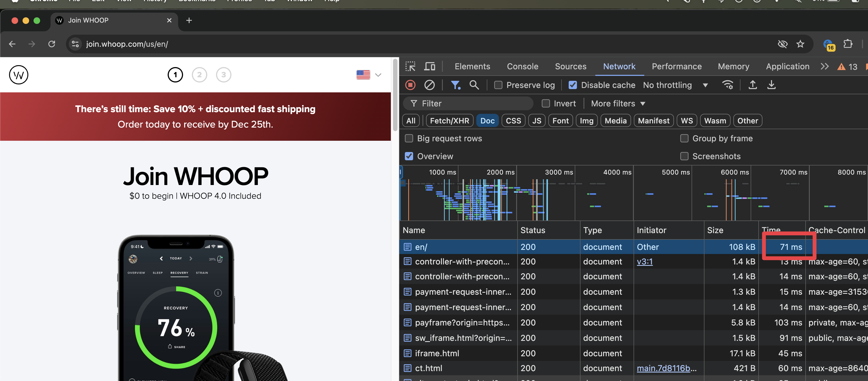Select step 2 circle on the page
Image resolution: width=868 pixels, height=381 pixels.
pyautogui.click(x=200, y=75)
